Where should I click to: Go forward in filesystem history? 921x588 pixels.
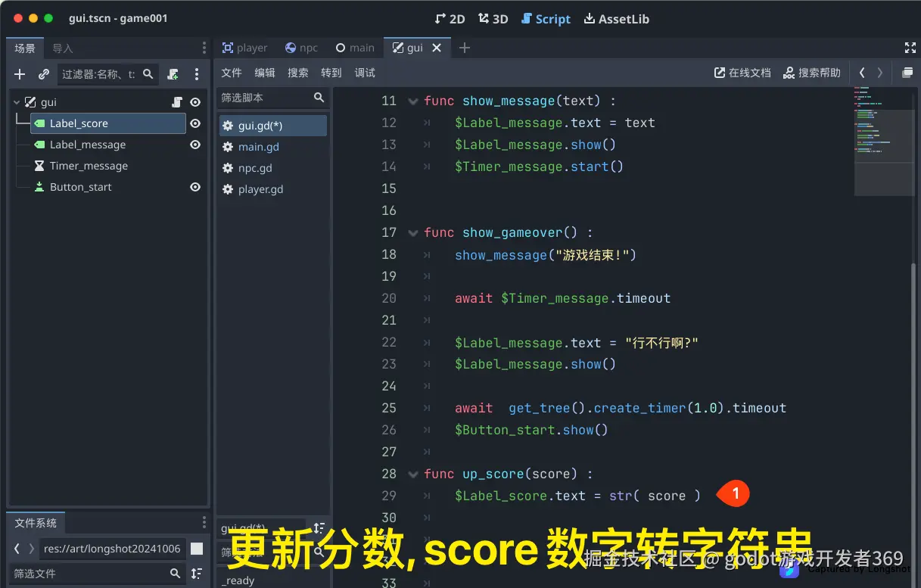coord(31,549)
